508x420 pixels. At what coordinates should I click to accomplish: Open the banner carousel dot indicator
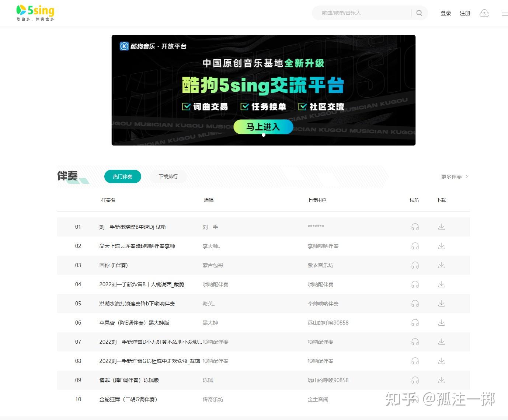(x=263, y=135)
